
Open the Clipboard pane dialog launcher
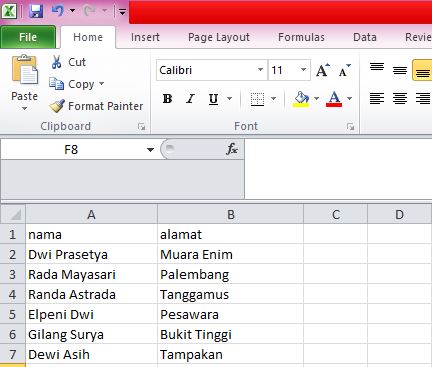point(142,126)
